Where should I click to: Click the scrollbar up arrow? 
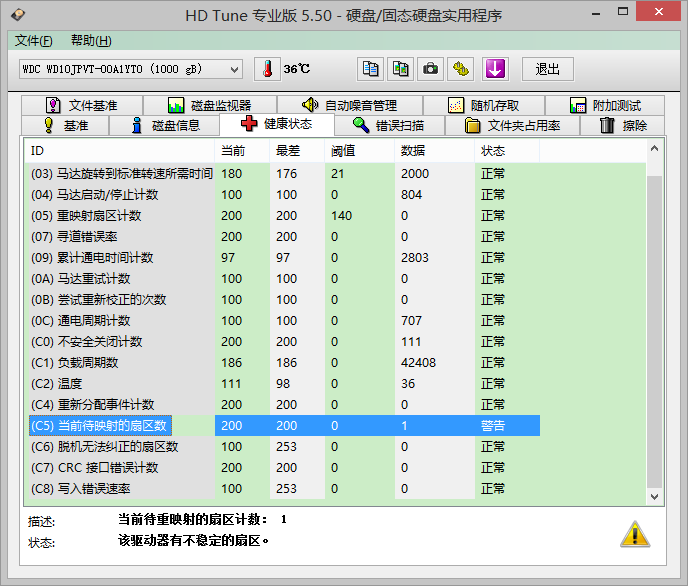pyautogui.click(x=654, y=149)
